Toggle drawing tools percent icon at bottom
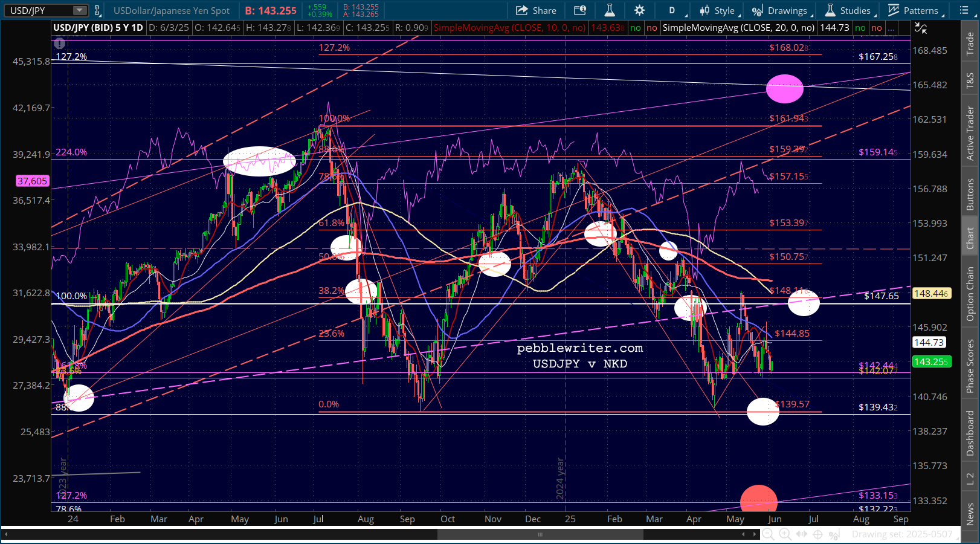 click(x=834, y=534)
